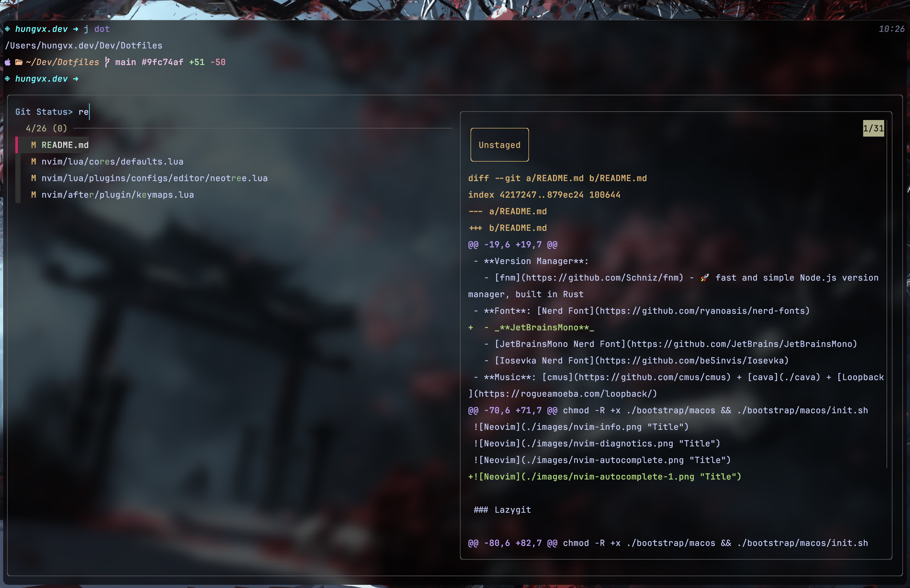Click the 1/31 preview position indicator

[873, 128]
